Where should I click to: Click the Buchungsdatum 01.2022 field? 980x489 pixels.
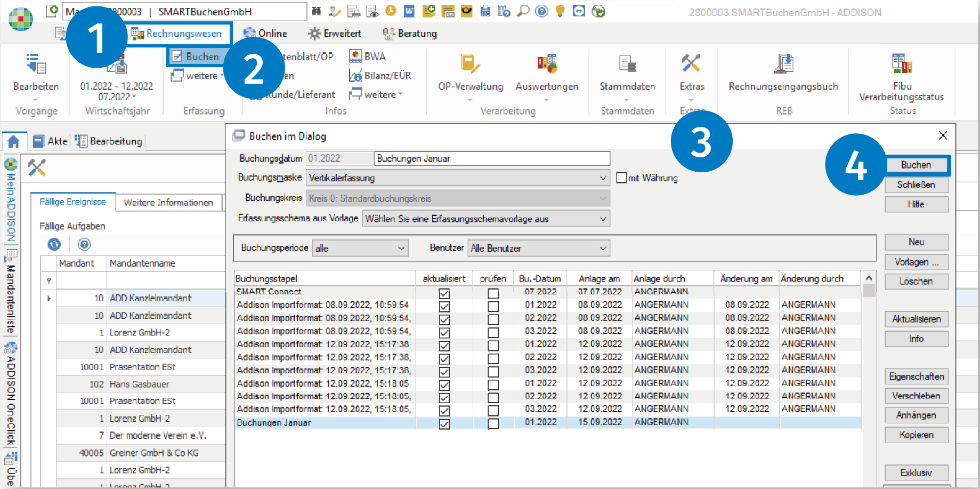click(339, 158)
